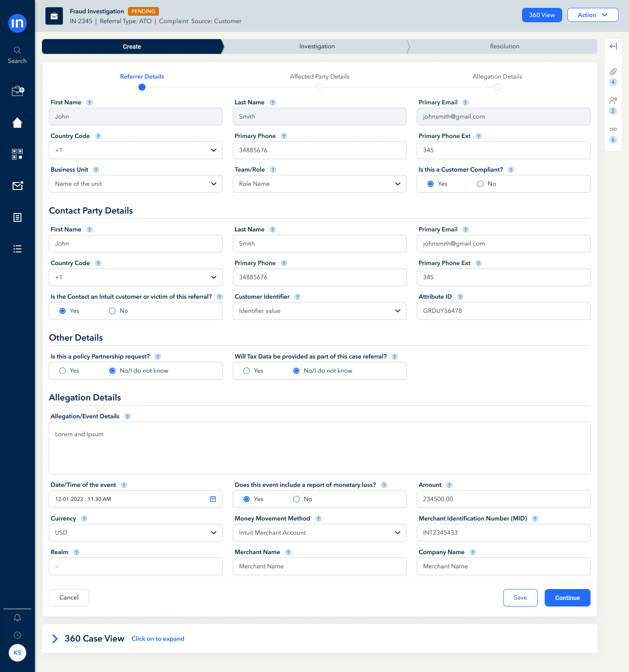Open the Business Unit dropdown

coord(135,184)
